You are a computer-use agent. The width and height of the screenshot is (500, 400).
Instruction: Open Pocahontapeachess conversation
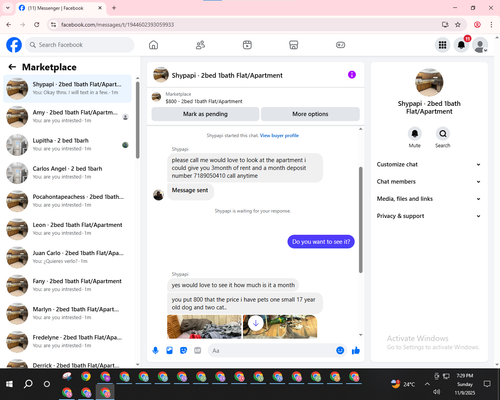pyautogui.click(x=68, y=201)
